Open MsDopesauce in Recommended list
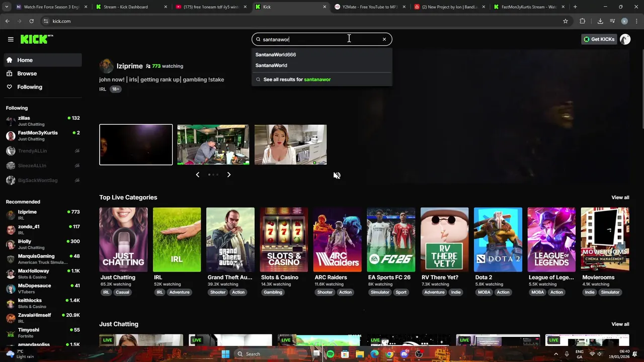 [42, 289]
